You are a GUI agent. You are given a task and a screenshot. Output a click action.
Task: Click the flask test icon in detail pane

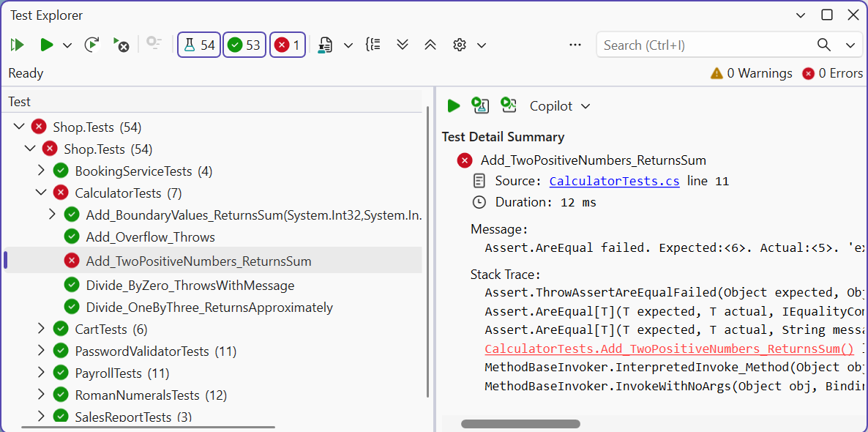[x=480, y=105]
